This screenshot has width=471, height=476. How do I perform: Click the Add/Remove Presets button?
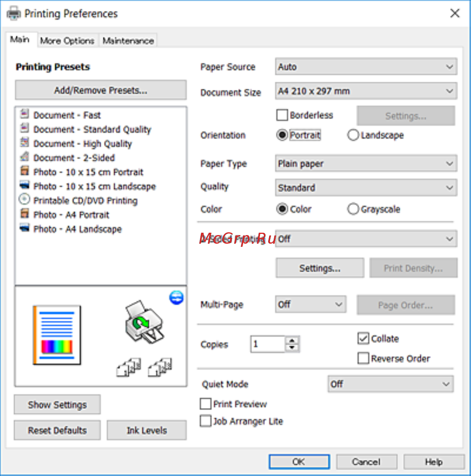[x=101, y=90]
